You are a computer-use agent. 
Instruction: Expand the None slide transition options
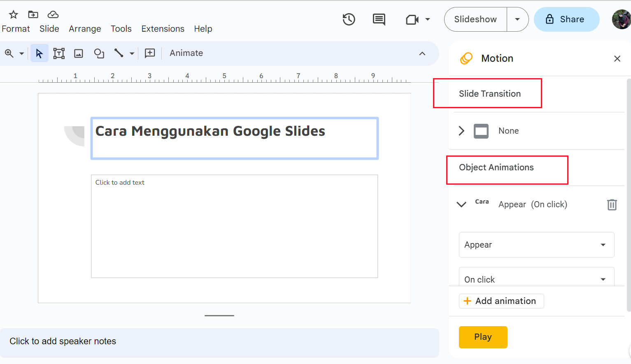click(461, 131)
